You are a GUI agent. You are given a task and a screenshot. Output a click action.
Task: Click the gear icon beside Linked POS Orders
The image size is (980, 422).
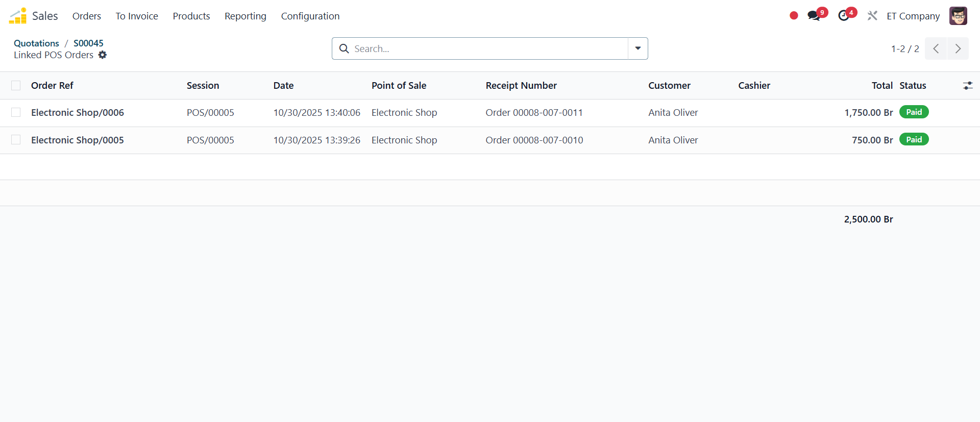pos(103,55)
